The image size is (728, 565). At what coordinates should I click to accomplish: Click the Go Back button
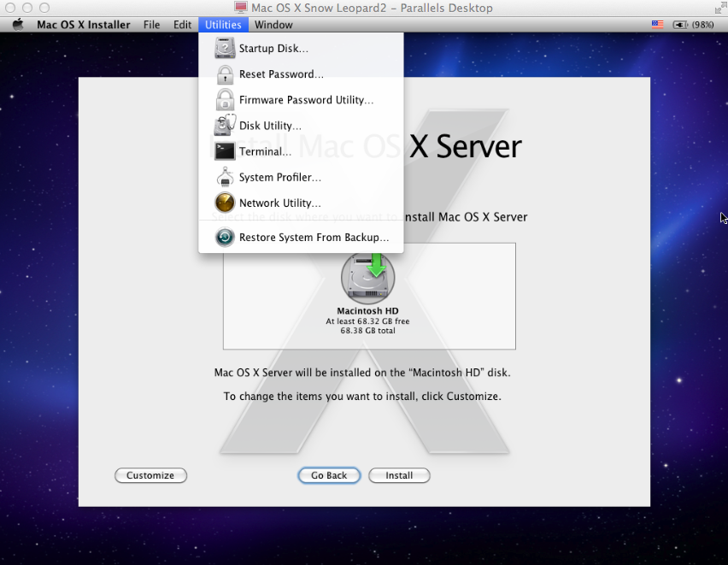(329, 475)
